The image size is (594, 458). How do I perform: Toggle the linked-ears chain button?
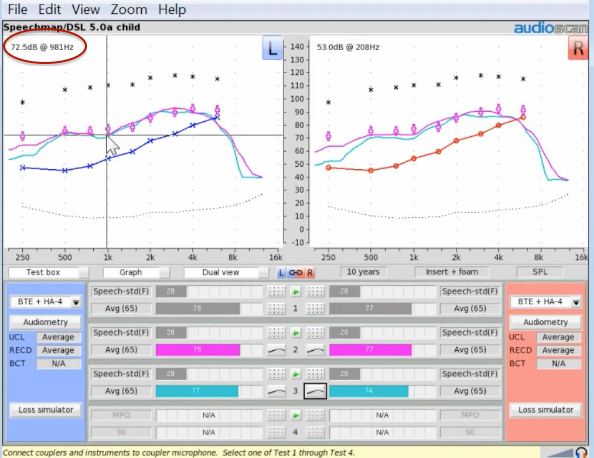click(x=295, y=273)
